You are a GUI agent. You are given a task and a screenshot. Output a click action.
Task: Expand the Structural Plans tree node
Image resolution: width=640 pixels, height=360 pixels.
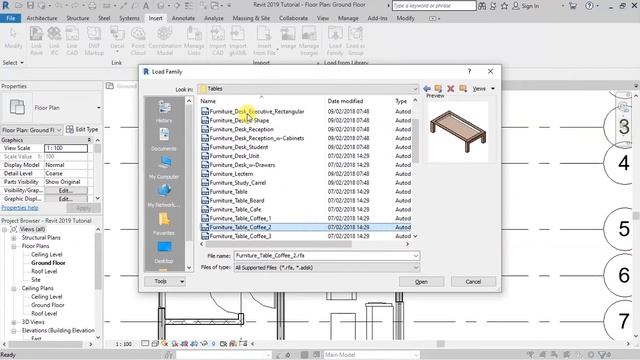click(x=14, y=238)
